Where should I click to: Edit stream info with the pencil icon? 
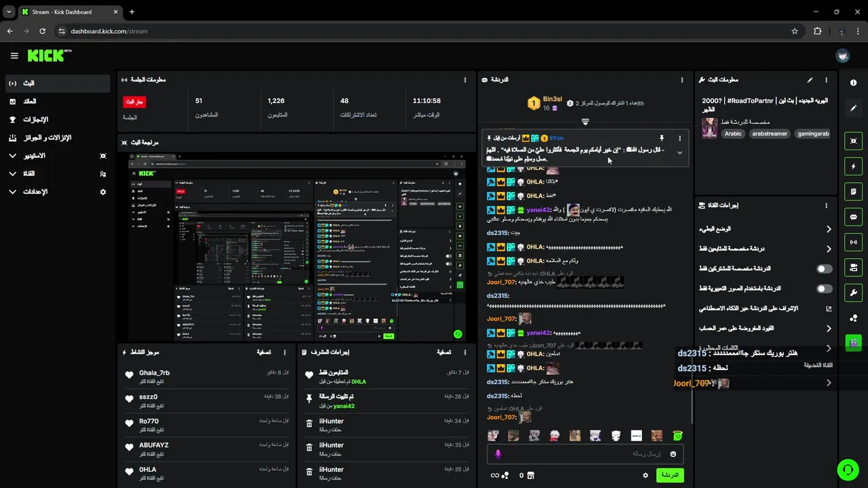(810, 80)
